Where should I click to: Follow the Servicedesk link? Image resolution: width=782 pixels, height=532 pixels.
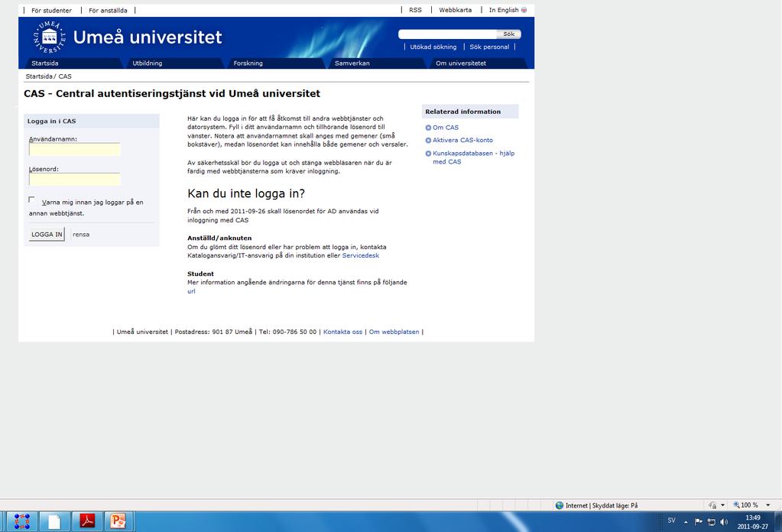coord(361,256)
